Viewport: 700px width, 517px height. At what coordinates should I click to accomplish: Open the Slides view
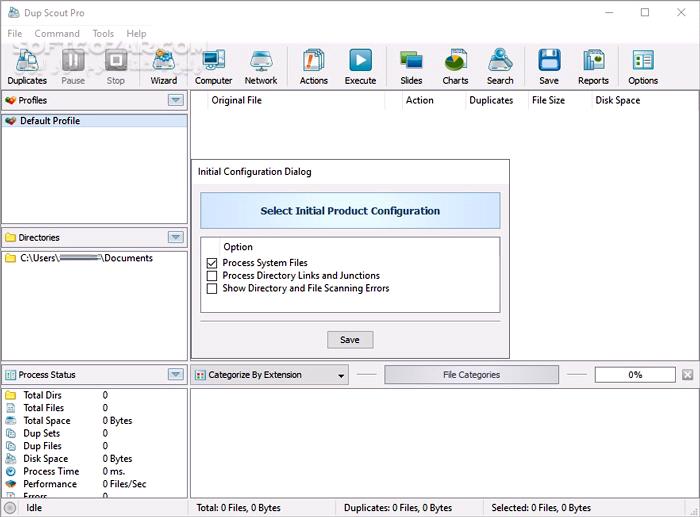411,60
